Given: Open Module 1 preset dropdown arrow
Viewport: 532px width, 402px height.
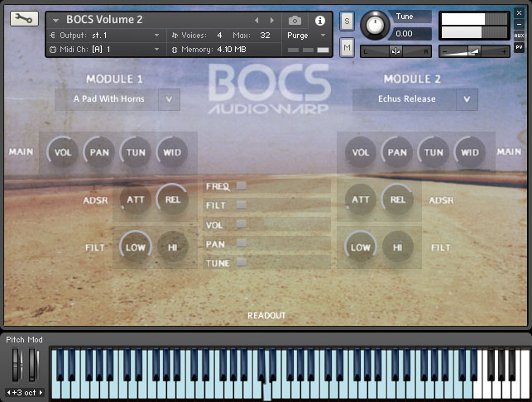Looking at the screenshot, I should (169, 99).
